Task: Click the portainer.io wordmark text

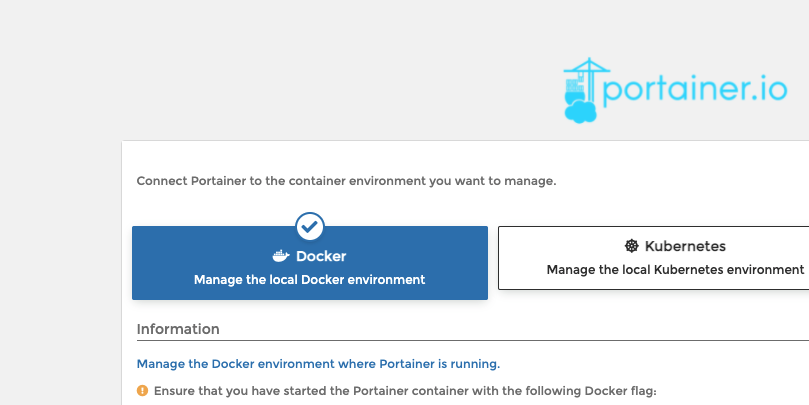Action: point(695,90)
